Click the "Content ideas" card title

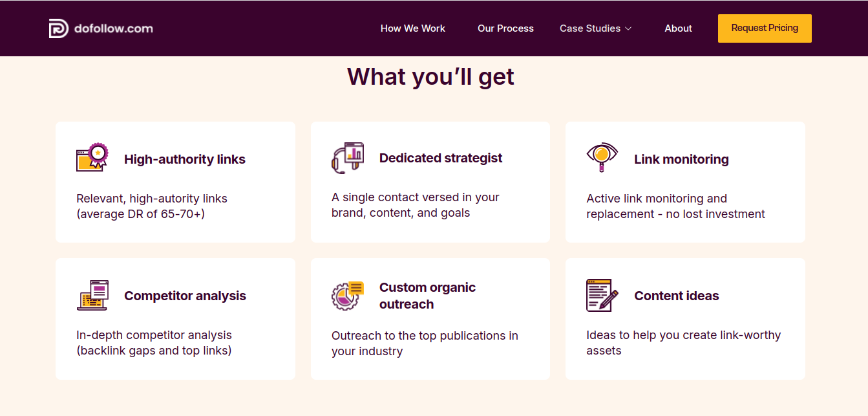(x=677, y=296)
